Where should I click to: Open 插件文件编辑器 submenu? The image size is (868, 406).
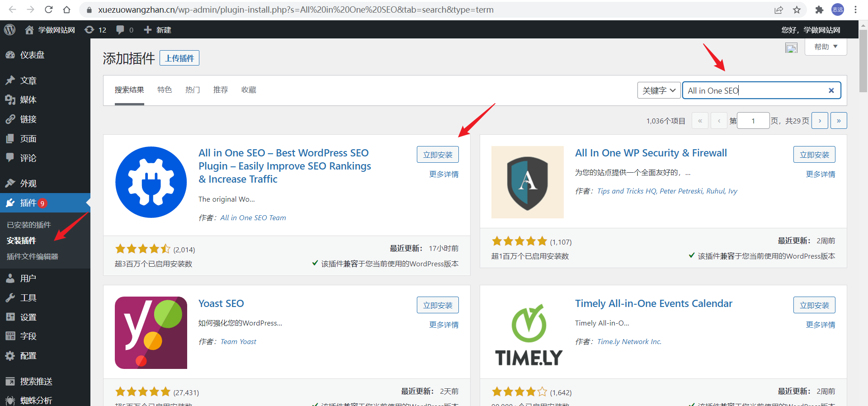pos(33,256)
